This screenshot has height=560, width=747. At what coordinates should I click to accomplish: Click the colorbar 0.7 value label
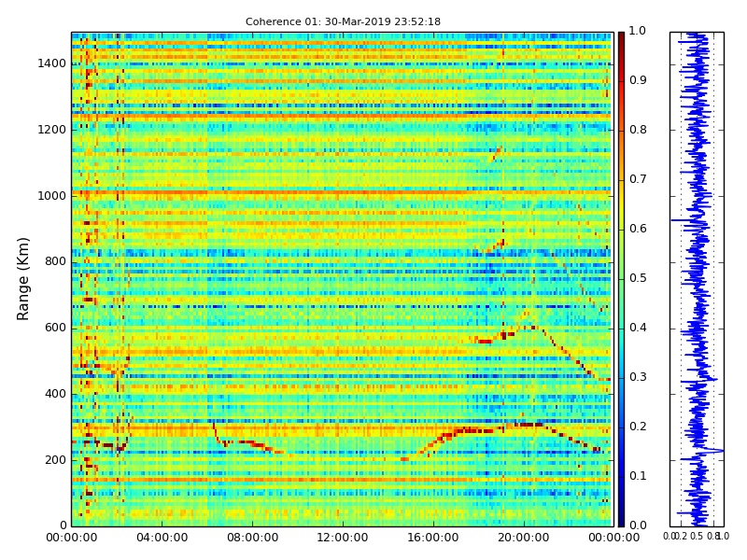638,179
